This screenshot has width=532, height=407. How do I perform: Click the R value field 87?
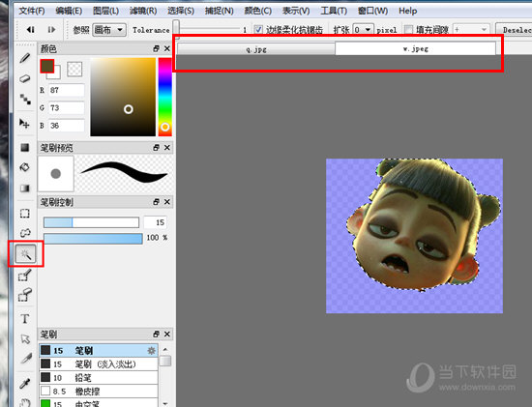click(x=66, y=90)
